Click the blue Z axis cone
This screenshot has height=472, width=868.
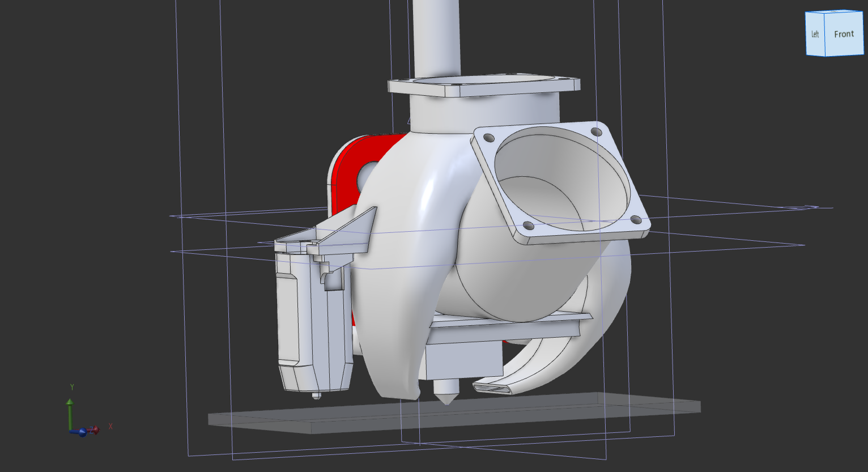pyautogui.click(x=82, y=432)
